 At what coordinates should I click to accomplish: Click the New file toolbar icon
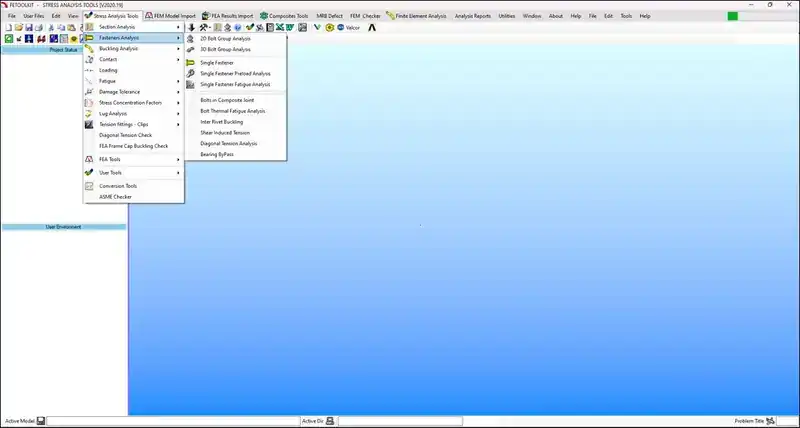pos(9,28)
